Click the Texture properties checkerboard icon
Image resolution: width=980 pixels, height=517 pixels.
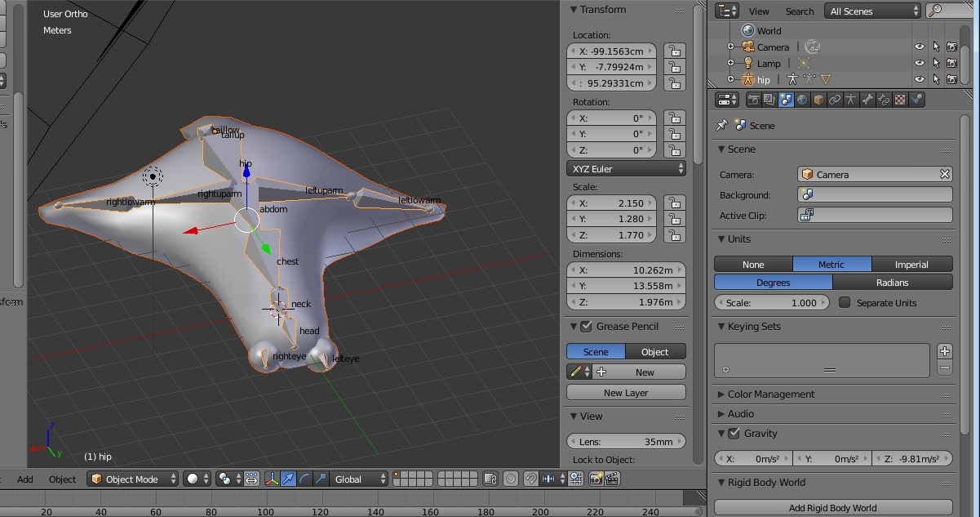900,100
